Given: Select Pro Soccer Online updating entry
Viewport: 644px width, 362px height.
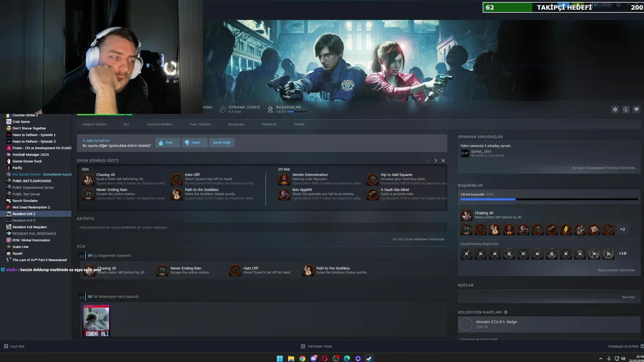Looking at the screenshot, I should click(x=35, y=174).
